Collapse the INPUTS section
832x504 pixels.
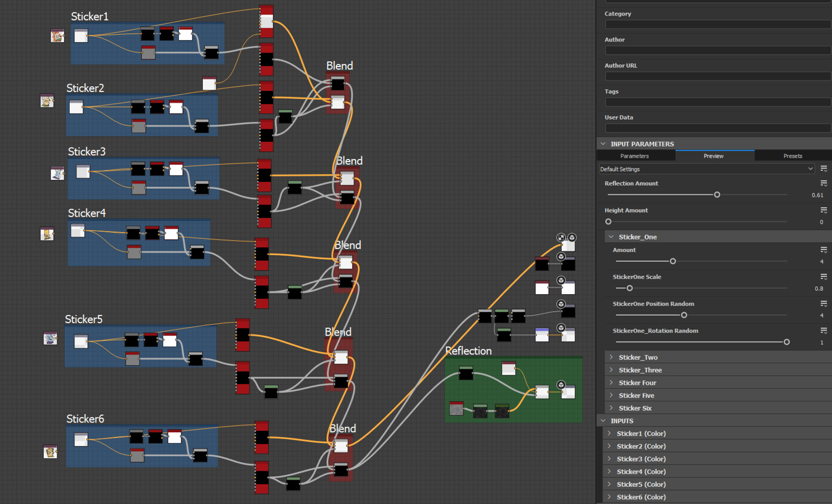[x=603, y=421]
